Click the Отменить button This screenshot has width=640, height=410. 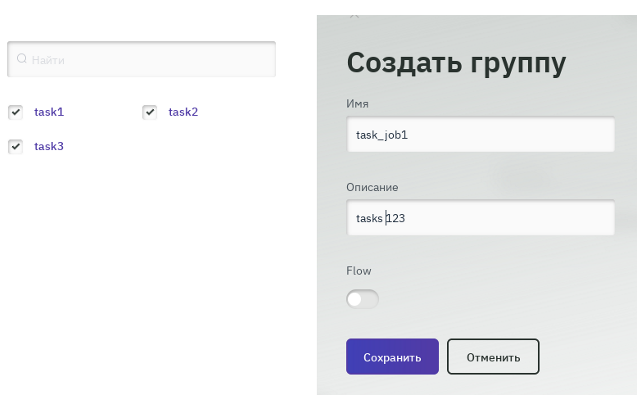tap(493, 357)
